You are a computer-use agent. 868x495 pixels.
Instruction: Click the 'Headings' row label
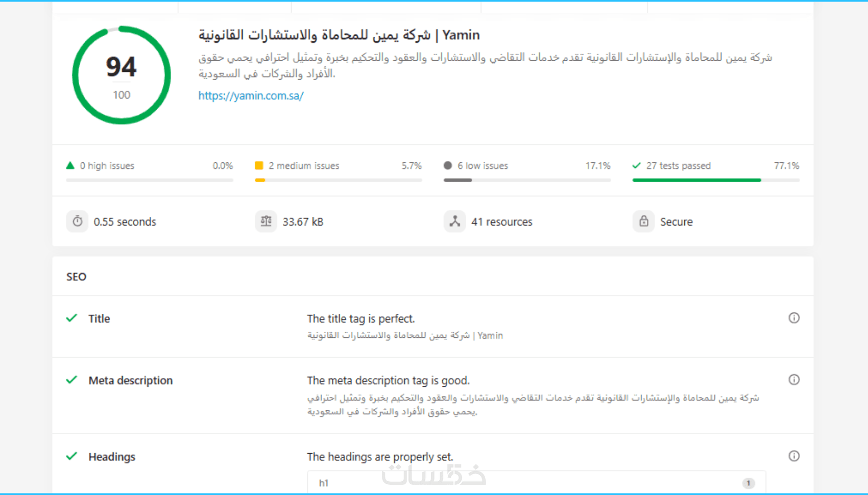coord(112,457)
